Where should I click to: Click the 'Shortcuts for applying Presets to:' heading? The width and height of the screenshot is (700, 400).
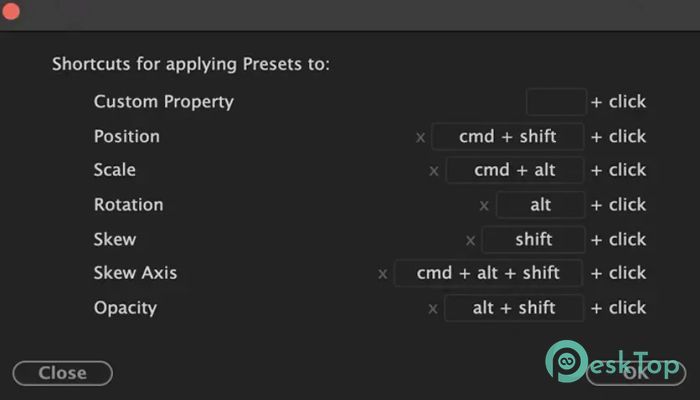(191, 64)
